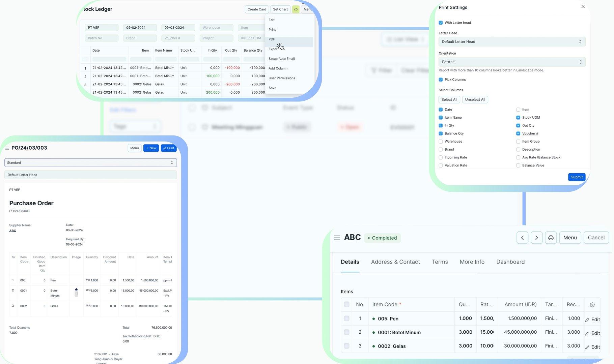Open the Standard print format dropdown
Viewport: 614px width, 364px height.
point(90,163)
